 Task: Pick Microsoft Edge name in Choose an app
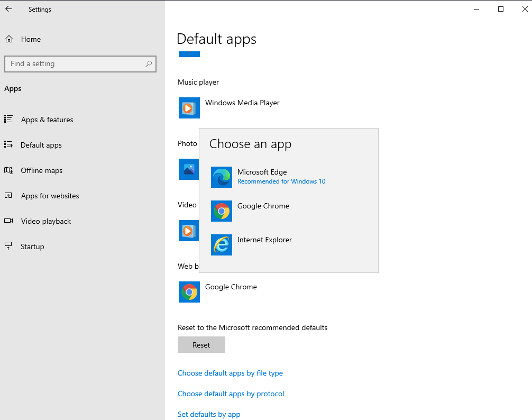pyautogui.click(x=262, y=172)
